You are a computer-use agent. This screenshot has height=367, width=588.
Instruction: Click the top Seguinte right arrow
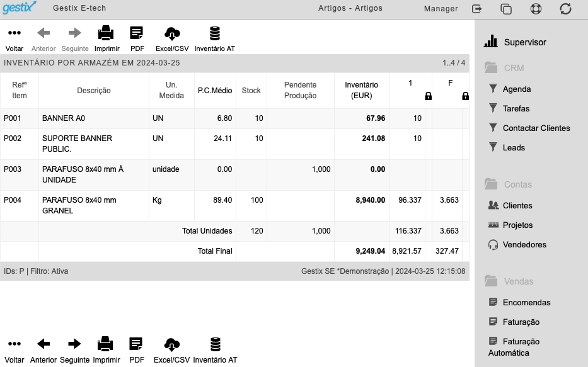pos(75,33)
